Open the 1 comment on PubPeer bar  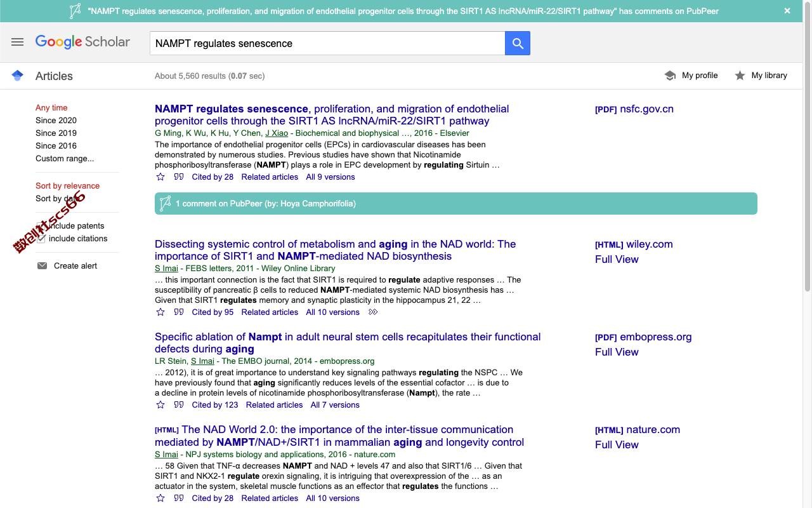(456, 204)
